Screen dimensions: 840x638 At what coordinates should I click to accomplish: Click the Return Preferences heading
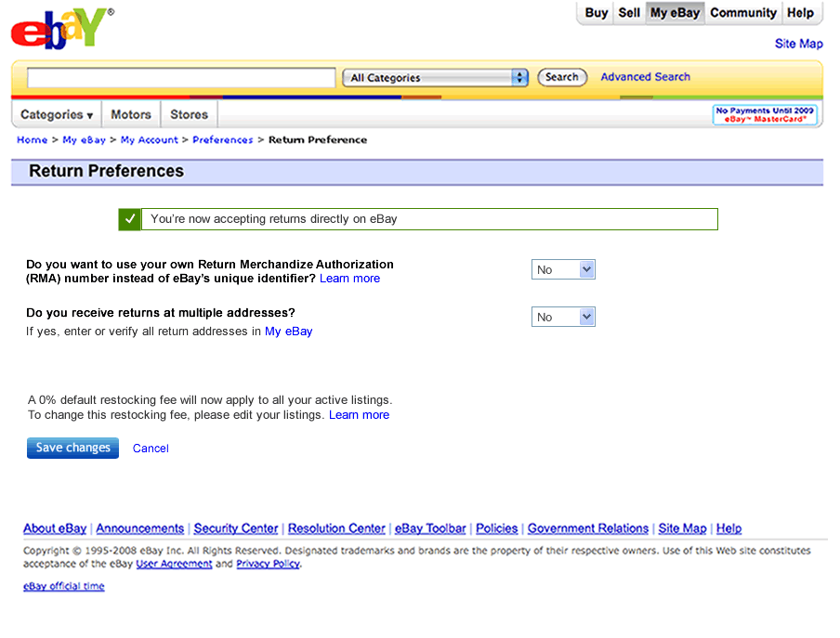click(x=106, y=171)
